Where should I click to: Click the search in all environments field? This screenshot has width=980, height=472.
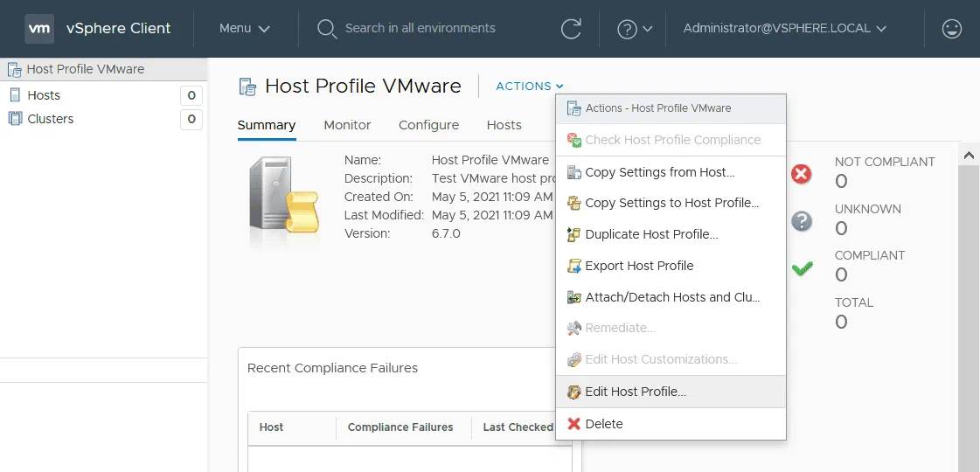click(x=420, y=29)
